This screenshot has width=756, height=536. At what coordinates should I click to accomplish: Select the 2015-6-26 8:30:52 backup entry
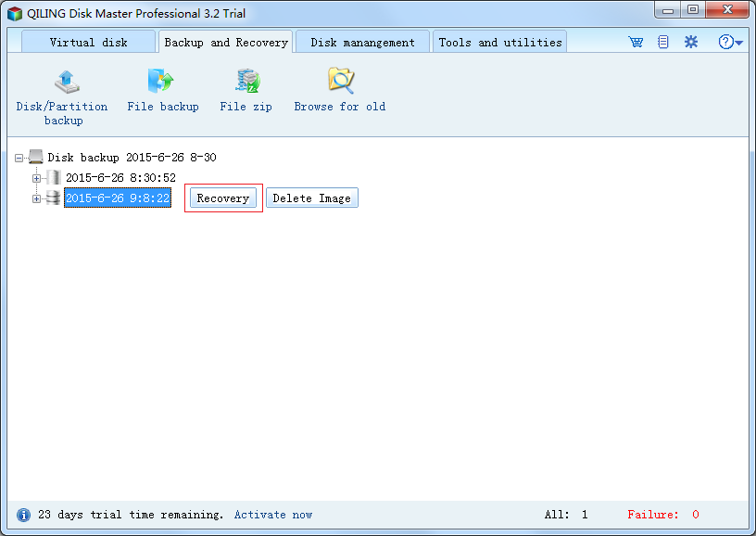pyautogui.click(x=120, y=177)
